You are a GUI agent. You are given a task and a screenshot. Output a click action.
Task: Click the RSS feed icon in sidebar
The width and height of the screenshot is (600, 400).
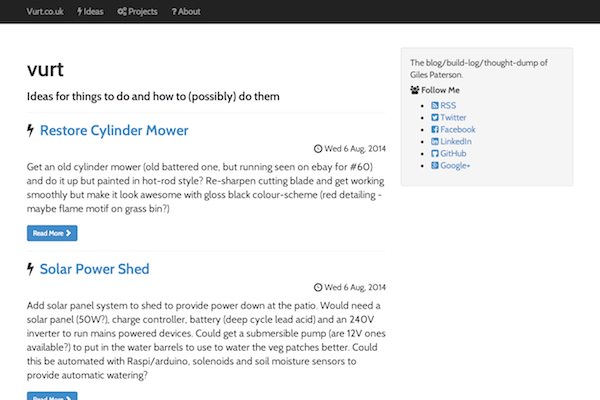click(435, 105)
